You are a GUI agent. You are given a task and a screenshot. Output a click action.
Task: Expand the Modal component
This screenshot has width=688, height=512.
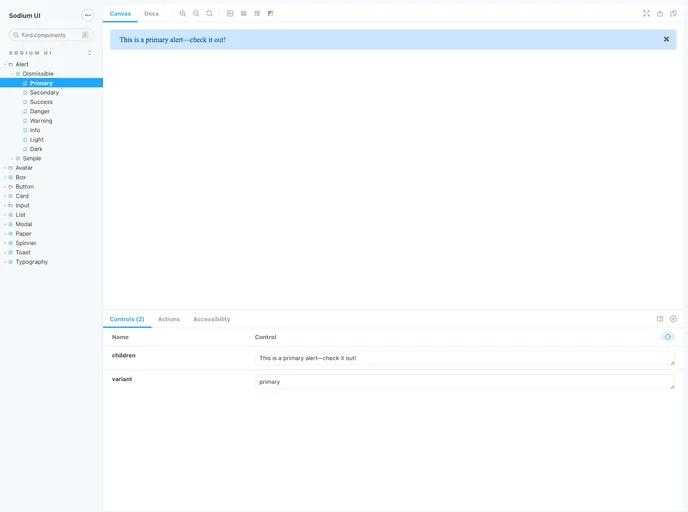click(24, 224)
